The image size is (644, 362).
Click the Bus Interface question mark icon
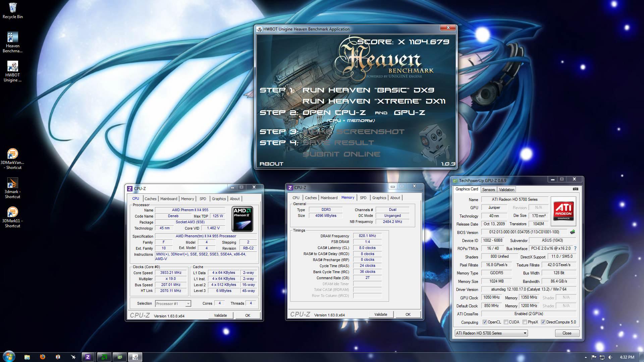pos(575,248)
